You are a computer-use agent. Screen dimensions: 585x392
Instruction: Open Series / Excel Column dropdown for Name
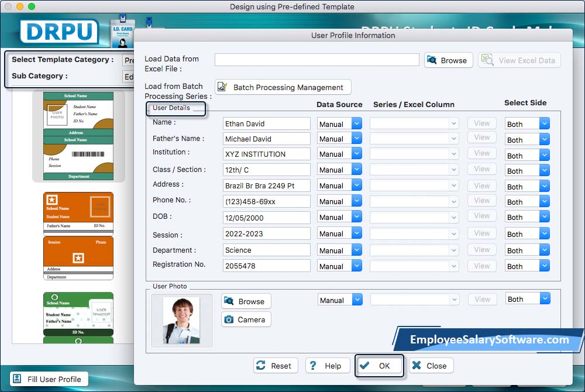[414, 123]
